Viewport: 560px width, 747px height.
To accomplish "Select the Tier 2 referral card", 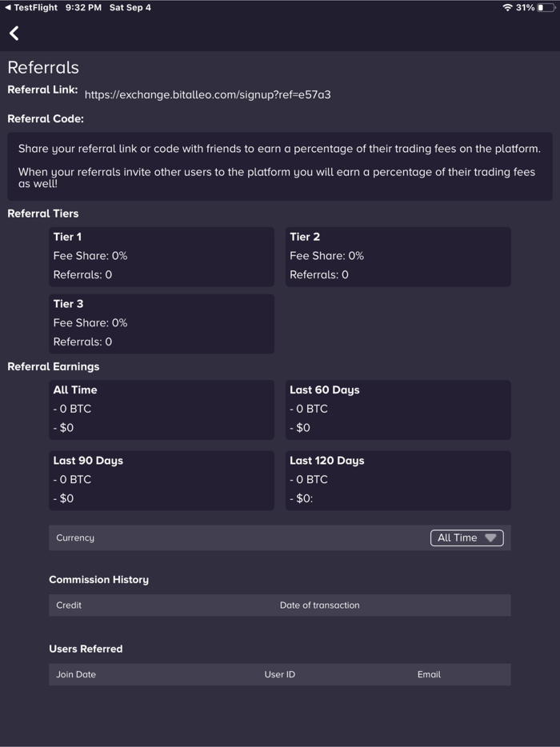I will [398, 256].
